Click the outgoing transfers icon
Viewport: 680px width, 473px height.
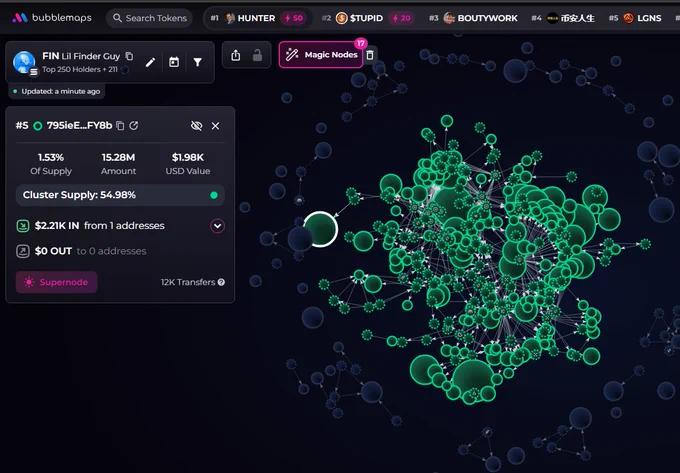(x=23, y=251)
